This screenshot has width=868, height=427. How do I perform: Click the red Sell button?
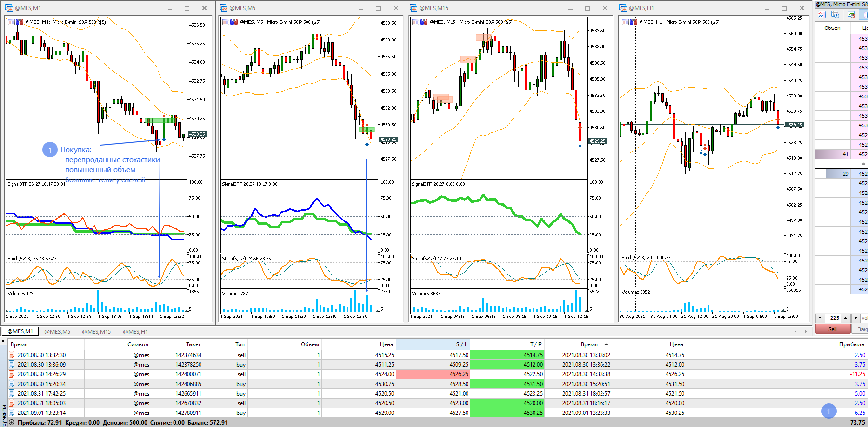point(832,329)
